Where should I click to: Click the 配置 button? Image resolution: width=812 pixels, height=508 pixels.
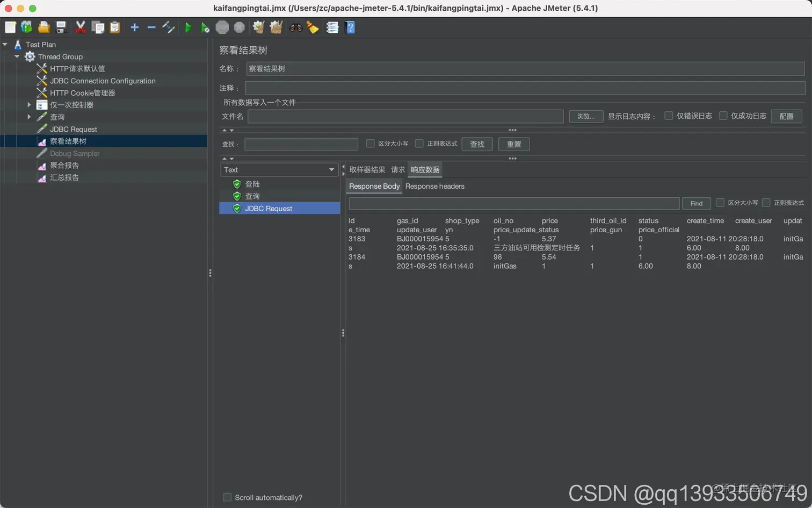tap(786, 116)
